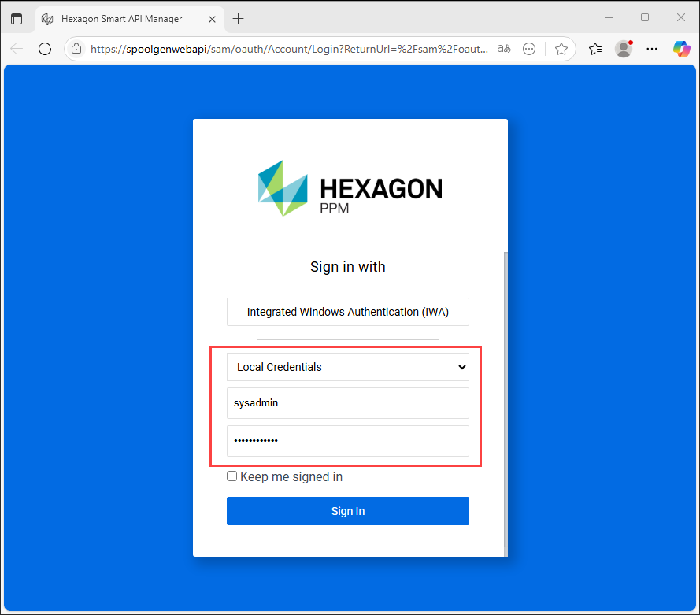This screenshot has width=700, height=615.
Task: Open the browser profile icon
Action: (x=624, y=49)
